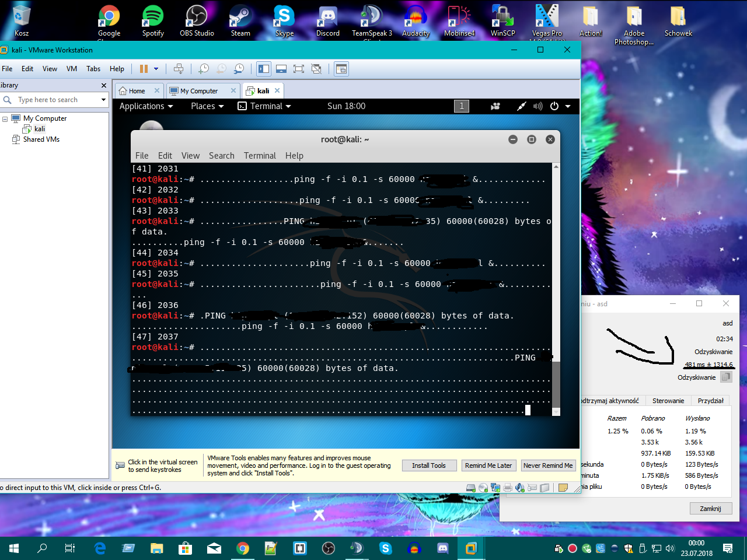Open the Kali Applications menu
Screen dimensions: 747x560
146,106
